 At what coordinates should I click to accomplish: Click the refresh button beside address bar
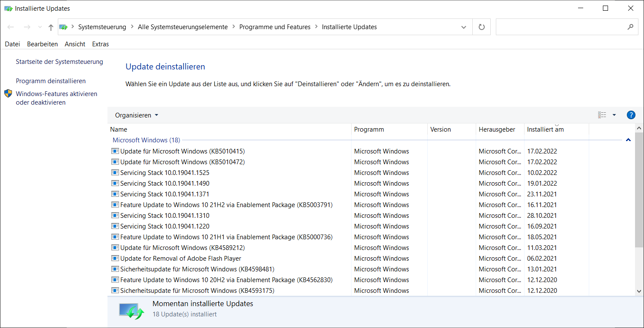click(482, 27)
